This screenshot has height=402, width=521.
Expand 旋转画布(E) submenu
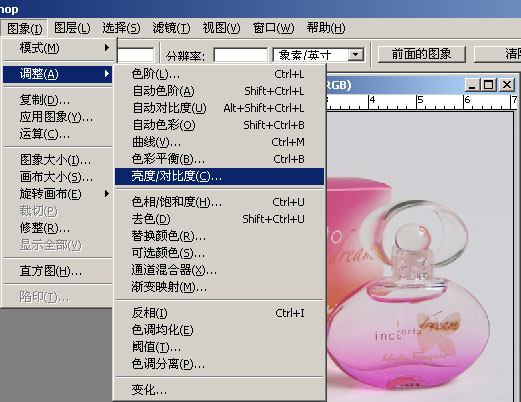click(x=58, y=194)
